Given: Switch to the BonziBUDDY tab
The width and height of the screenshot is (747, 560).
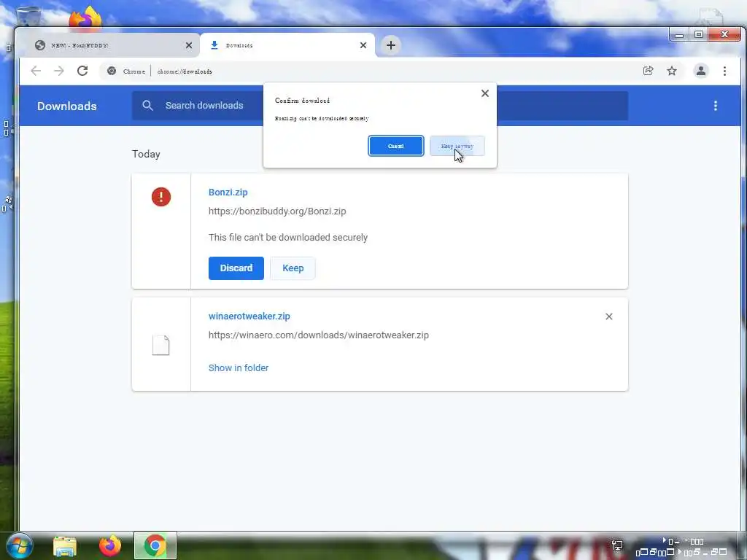Looking at the screenshot, I should [x=109, y=45].
